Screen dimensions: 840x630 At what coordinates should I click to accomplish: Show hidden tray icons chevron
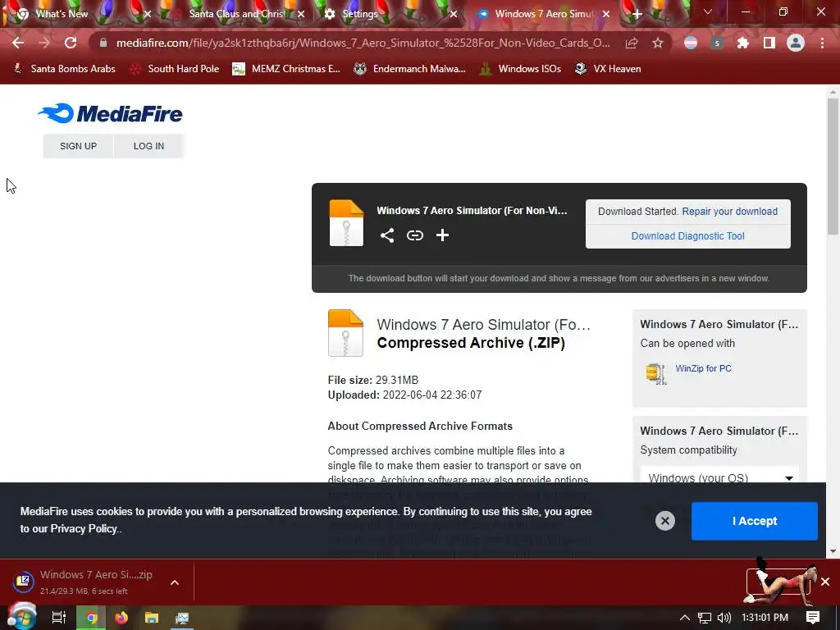(x=684, y=618)
